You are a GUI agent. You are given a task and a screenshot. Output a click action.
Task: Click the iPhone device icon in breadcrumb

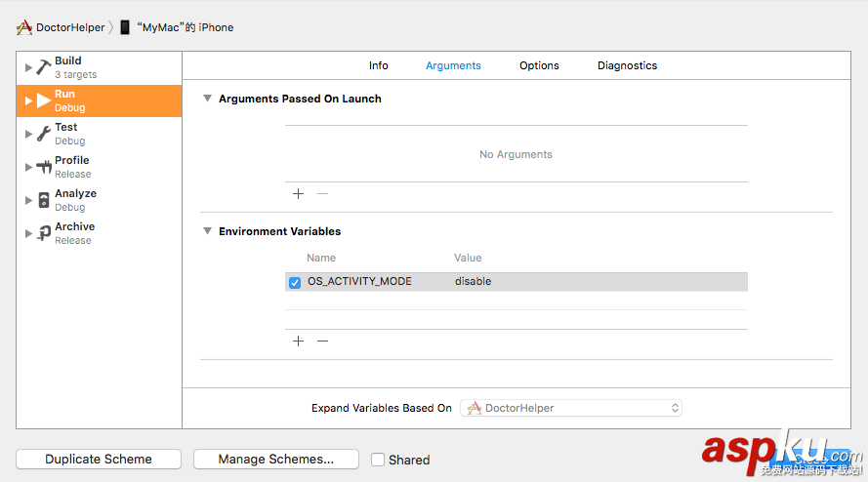click(125, 27)
